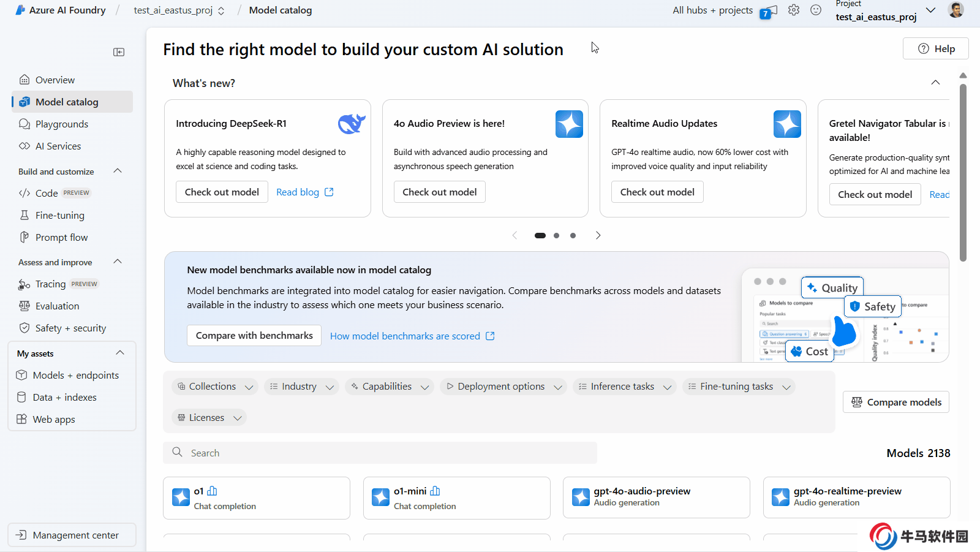Click benchmark icon next to o1 model

pos(213,491)
